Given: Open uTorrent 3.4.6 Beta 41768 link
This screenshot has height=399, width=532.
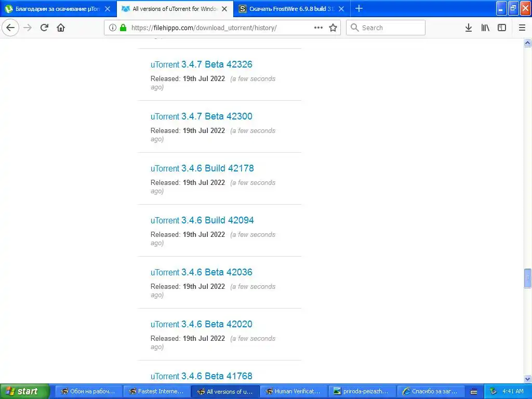Looking at the screenshot, I should [202, 376].
